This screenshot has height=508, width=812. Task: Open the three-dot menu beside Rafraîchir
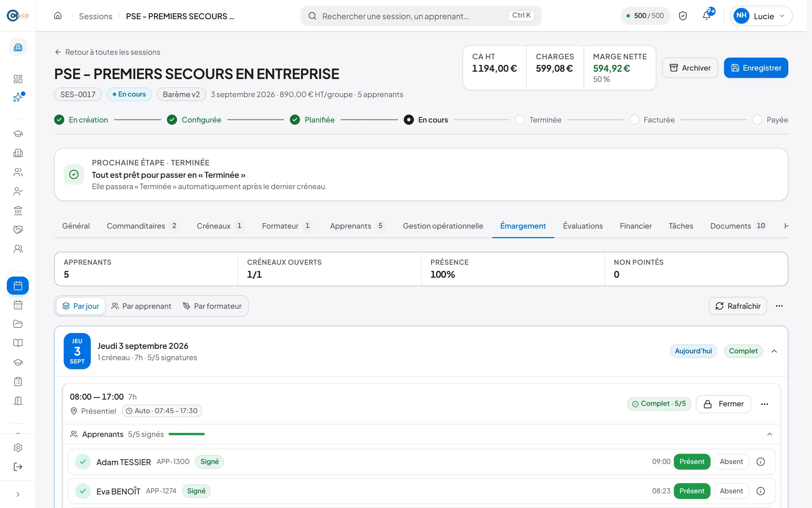click(x=779, y=306)
